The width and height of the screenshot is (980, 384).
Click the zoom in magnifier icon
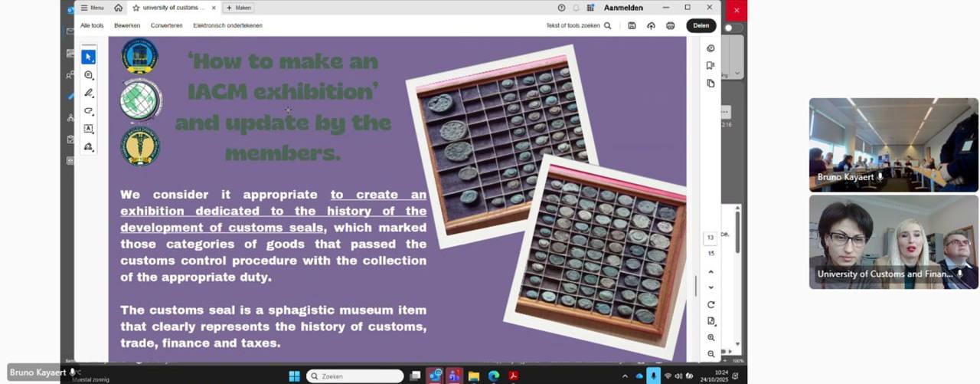click(711, 337)
